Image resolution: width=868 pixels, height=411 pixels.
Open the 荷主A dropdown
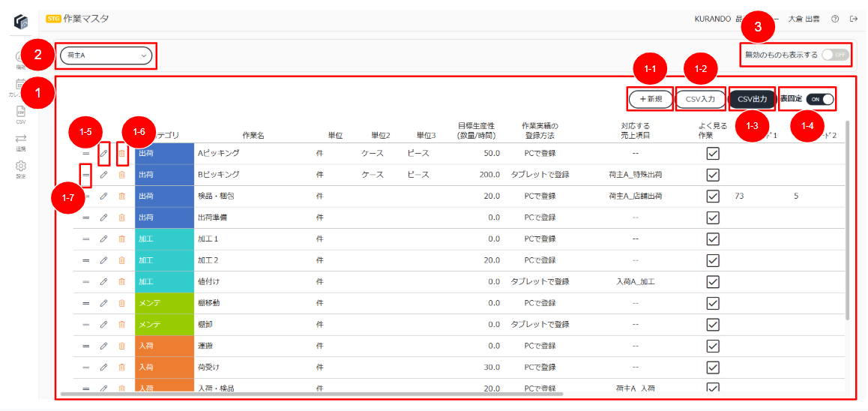(x=106, y=55)
